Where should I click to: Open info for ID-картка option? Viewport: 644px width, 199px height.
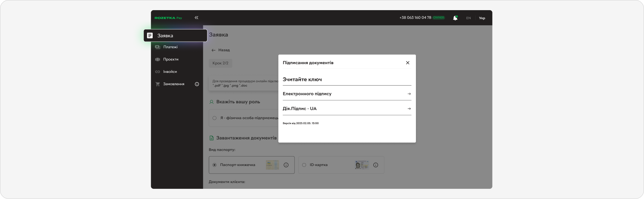(376, 165)
